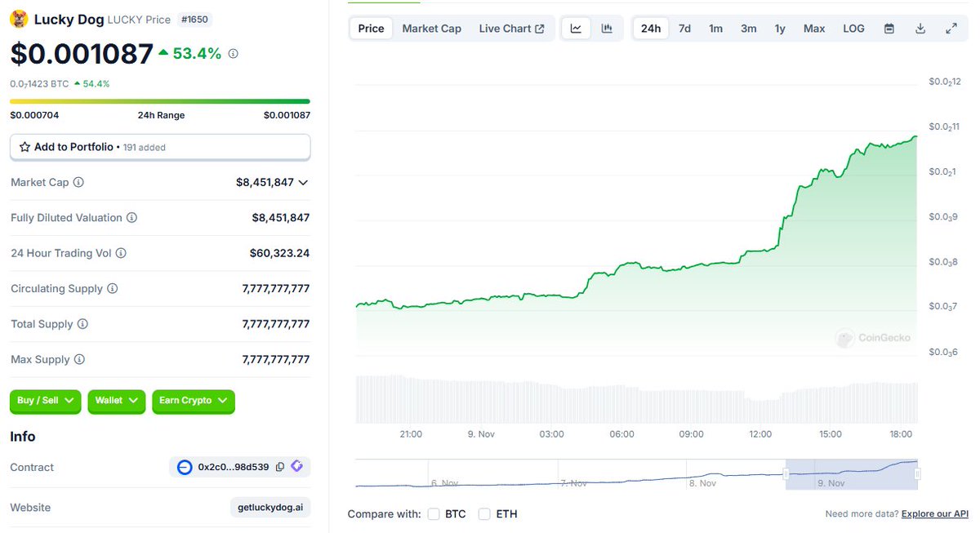Open the getluckydog.ai website link
The height and width of the screenshot is (533, 980).
270,508
